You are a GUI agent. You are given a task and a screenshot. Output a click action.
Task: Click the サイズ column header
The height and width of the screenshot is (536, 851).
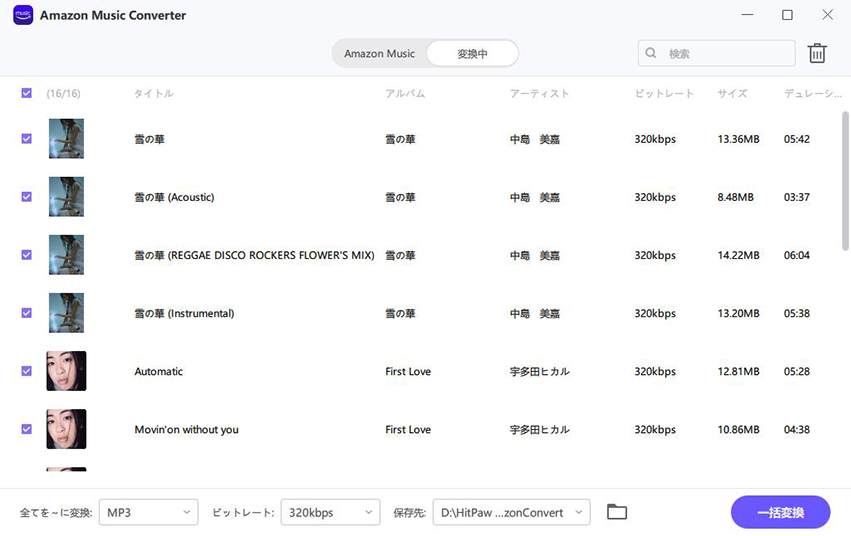(x=732, y=93)
